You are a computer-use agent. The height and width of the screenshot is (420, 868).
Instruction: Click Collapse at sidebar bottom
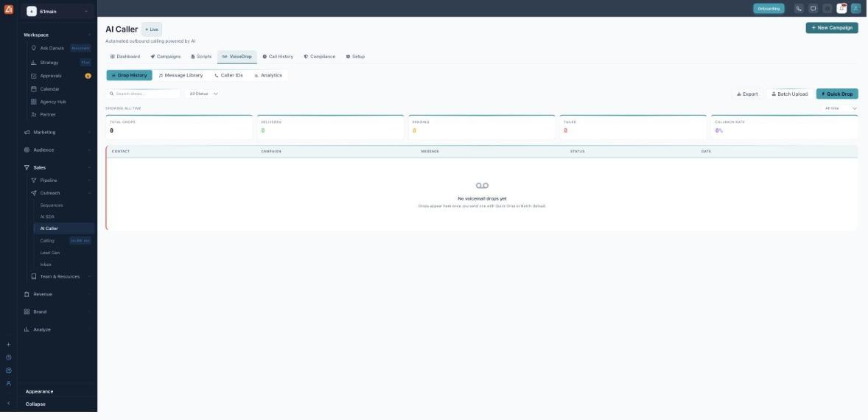(35, 404)
